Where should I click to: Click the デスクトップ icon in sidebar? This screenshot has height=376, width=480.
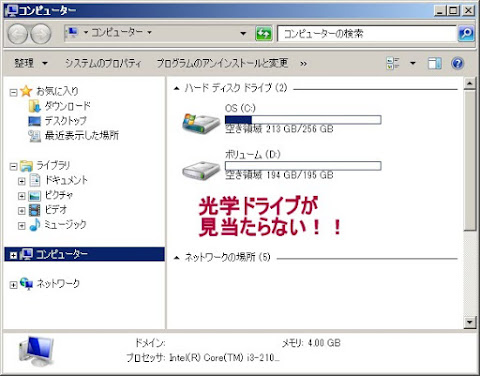click(35, 121)
